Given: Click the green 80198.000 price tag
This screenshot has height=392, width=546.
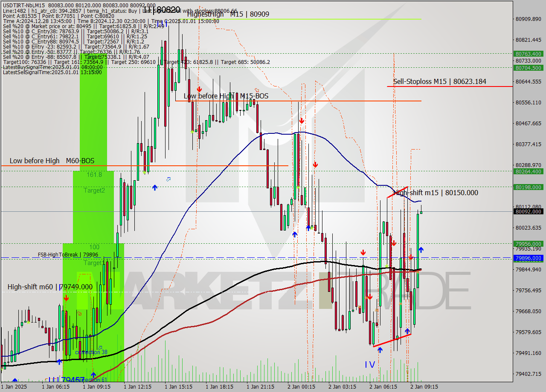Looking at the screenshot, I should (x=529, y=187).
